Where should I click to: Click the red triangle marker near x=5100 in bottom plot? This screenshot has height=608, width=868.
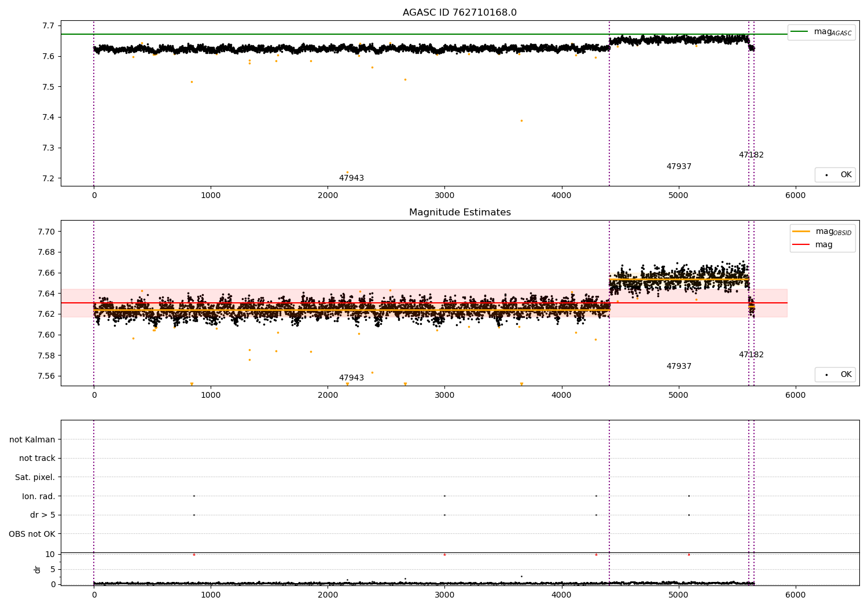pyautogui.click(x=689, y=554)
